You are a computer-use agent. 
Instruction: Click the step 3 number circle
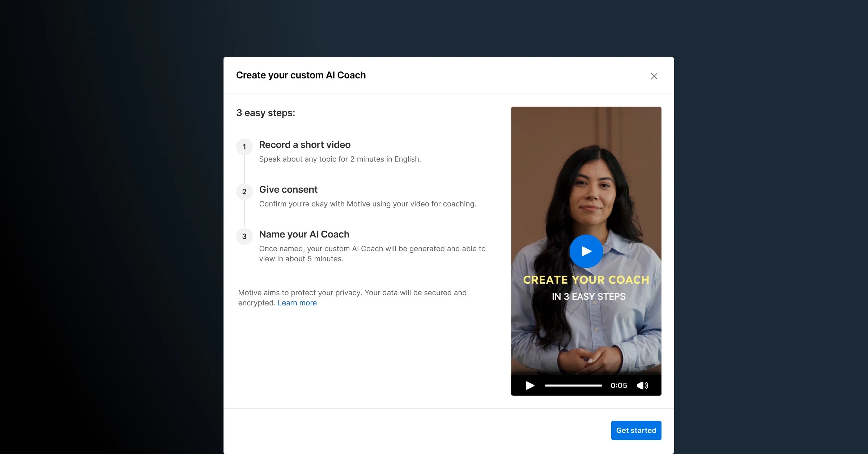[244, 236]
